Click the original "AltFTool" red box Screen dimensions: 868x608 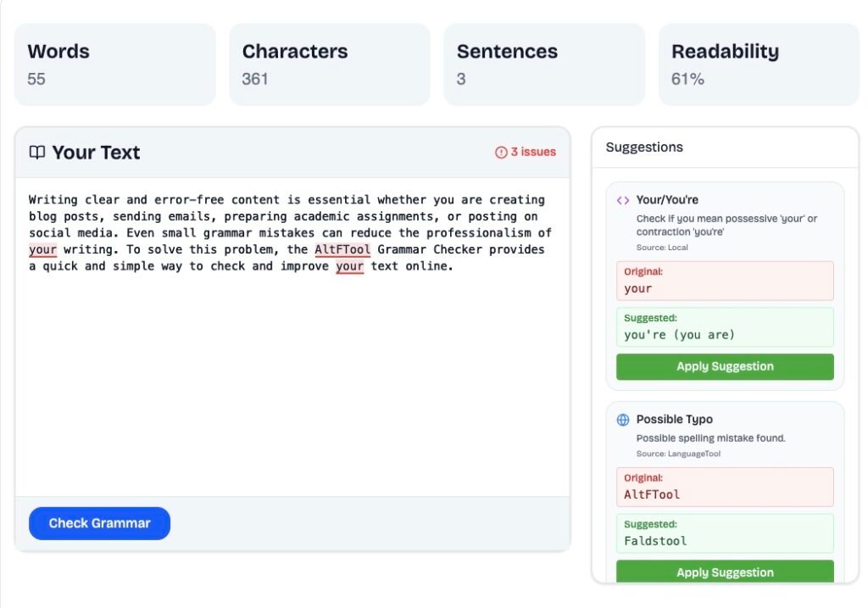click(725, 488)
